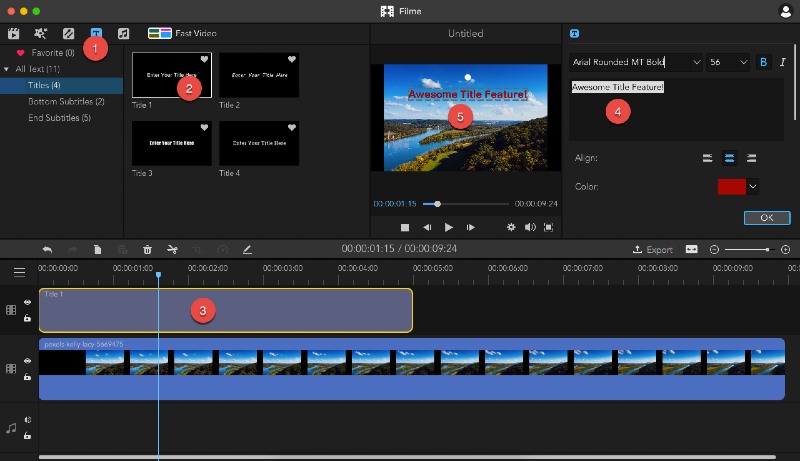Zoom in the timeline
This screenshot has width=800, height=461.
coord(786,249)
